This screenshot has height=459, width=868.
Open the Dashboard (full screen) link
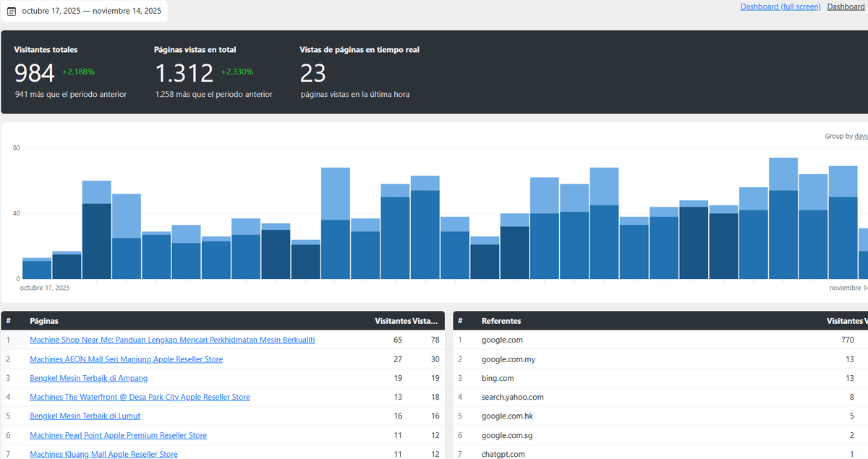pyautogui.click(x=780, y=7)
